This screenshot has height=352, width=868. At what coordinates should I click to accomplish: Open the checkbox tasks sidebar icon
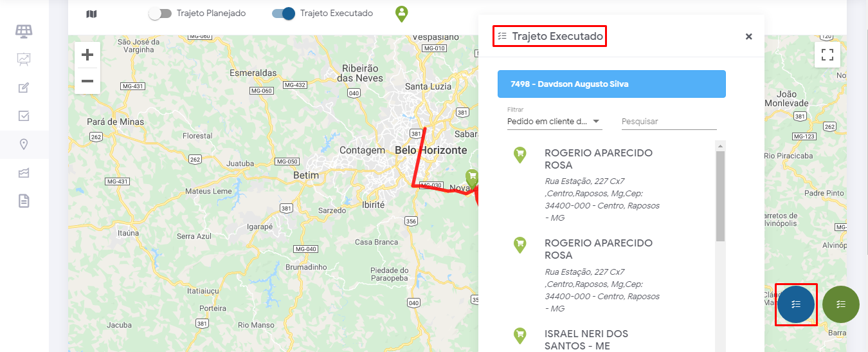pyautogui.click(x=24, y=116)
